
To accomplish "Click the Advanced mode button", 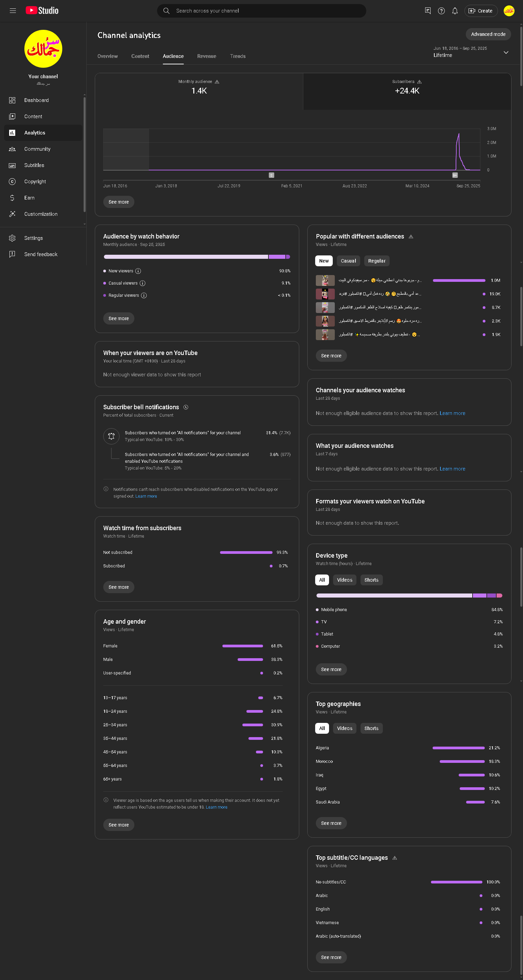I will point(488,34).
